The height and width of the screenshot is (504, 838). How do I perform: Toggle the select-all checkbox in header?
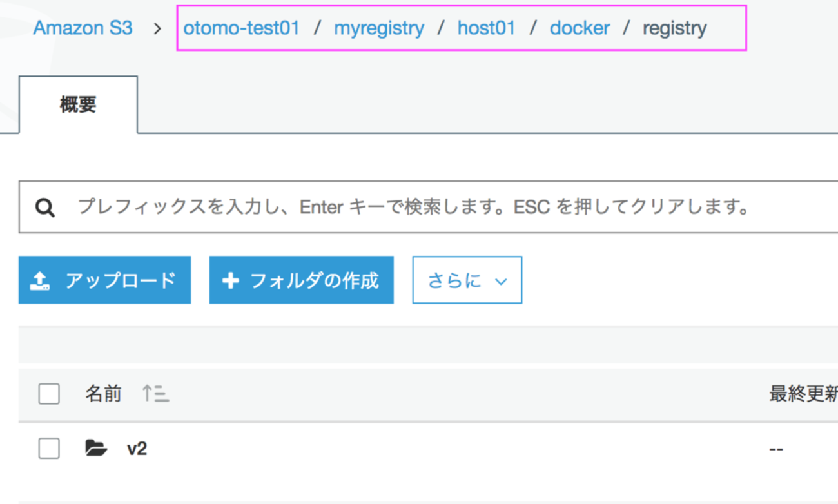[x=49, y=394]
